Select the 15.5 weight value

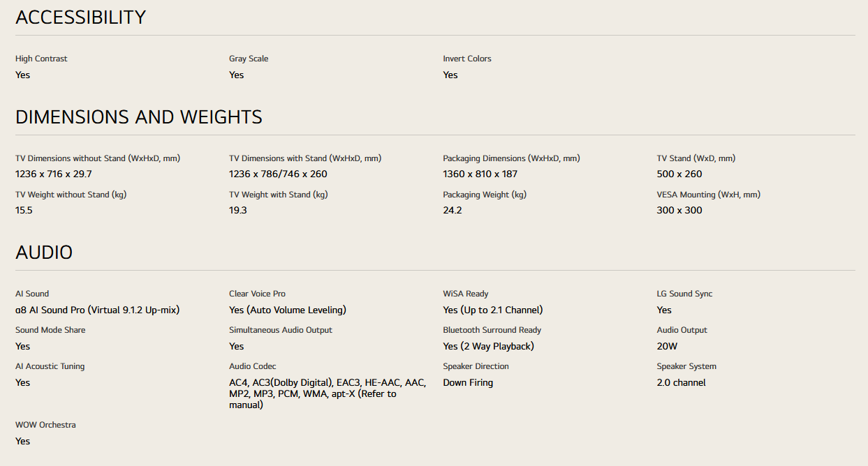(24, 210)
